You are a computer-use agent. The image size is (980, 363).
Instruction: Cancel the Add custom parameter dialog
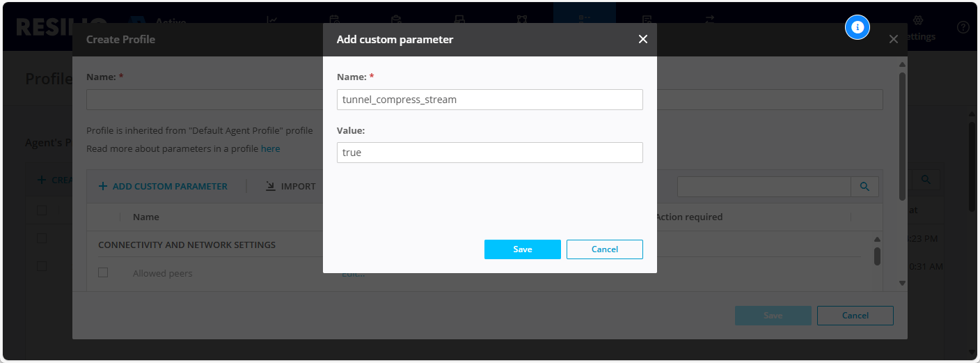(604, 249)
